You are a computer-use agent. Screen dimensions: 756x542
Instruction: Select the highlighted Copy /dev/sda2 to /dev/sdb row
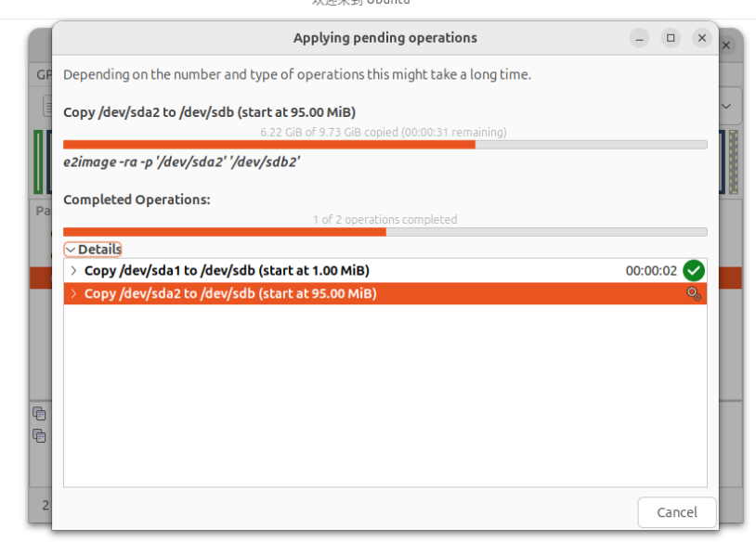click(385, 293)
